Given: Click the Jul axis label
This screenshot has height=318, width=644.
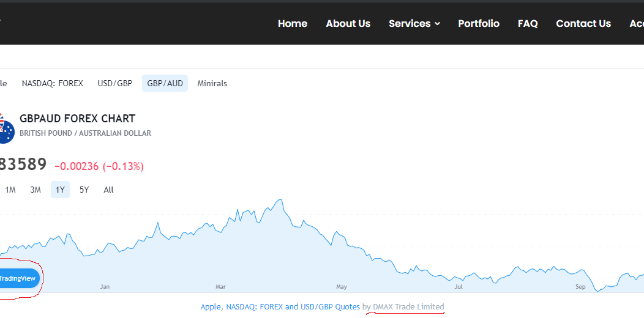Looking at the screenshot, I should pos(459,286).
